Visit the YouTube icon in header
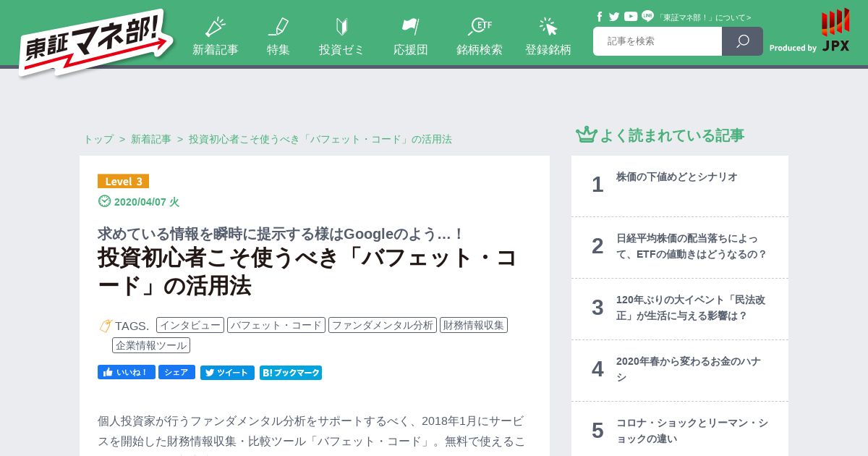Image resolution: width=868 pixels, height=456 pixels. pyautogui.click(x=631, y=17)
